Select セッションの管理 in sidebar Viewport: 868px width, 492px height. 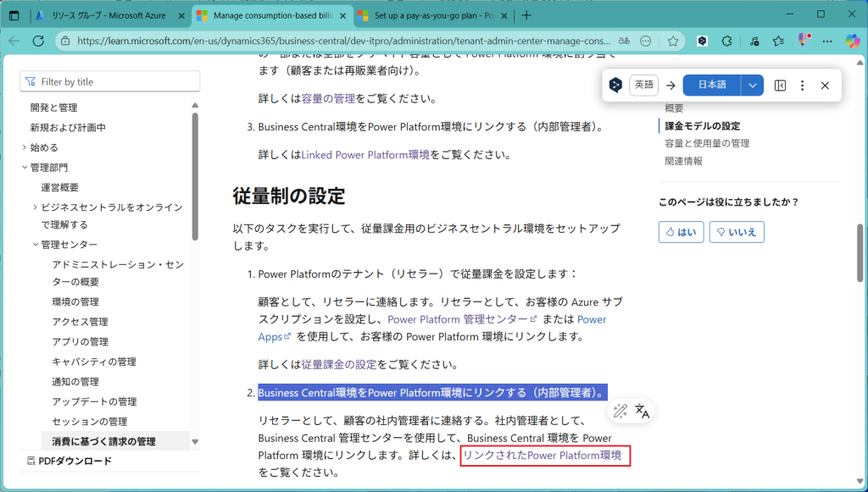(x=90, y=421)
